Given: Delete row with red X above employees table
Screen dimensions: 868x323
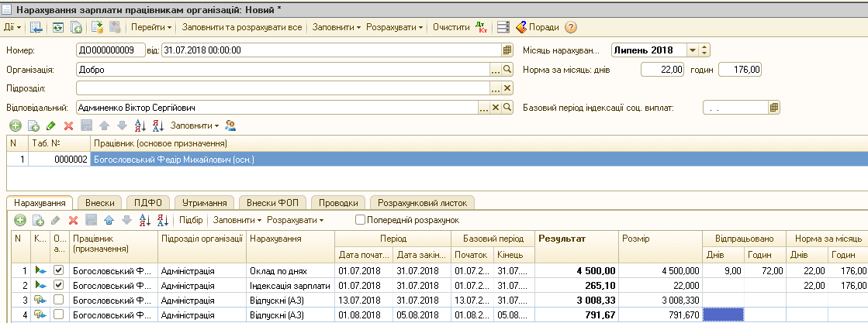Looking at the screenshot, I should (68, 126).
